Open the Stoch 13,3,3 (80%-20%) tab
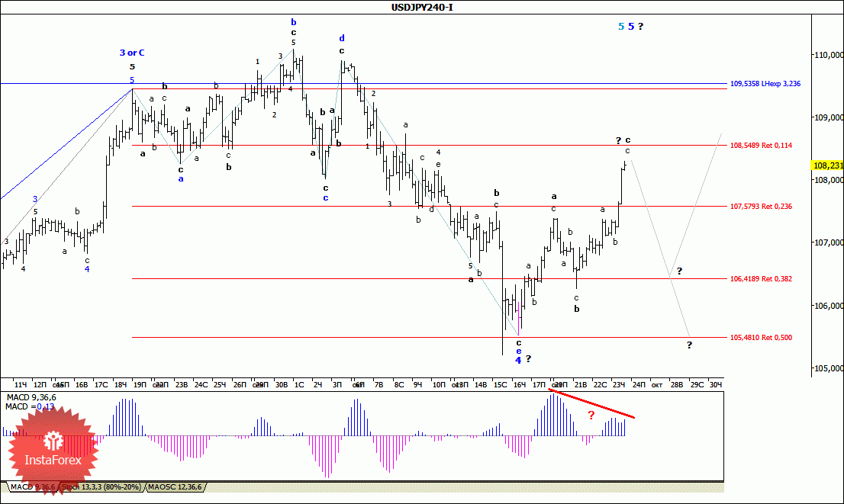 101,486
